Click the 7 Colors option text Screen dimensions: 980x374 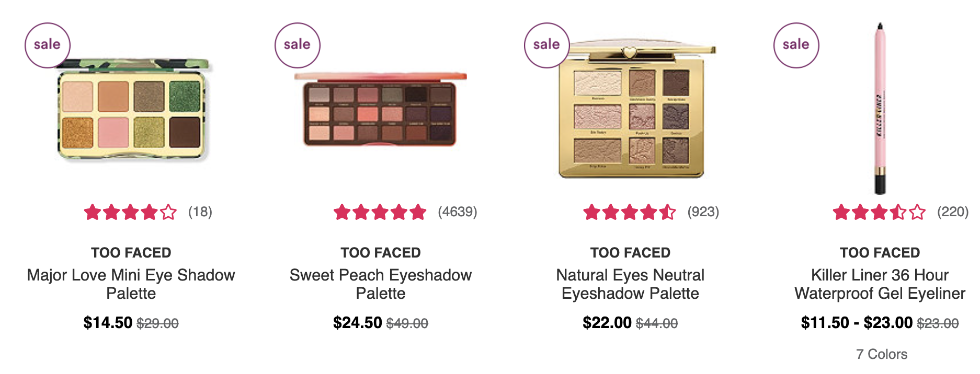[882, 354]
